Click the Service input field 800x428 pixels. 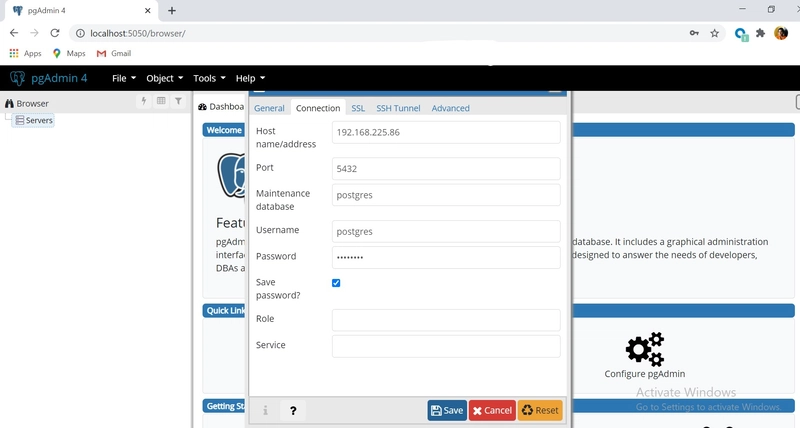point(446,346)
